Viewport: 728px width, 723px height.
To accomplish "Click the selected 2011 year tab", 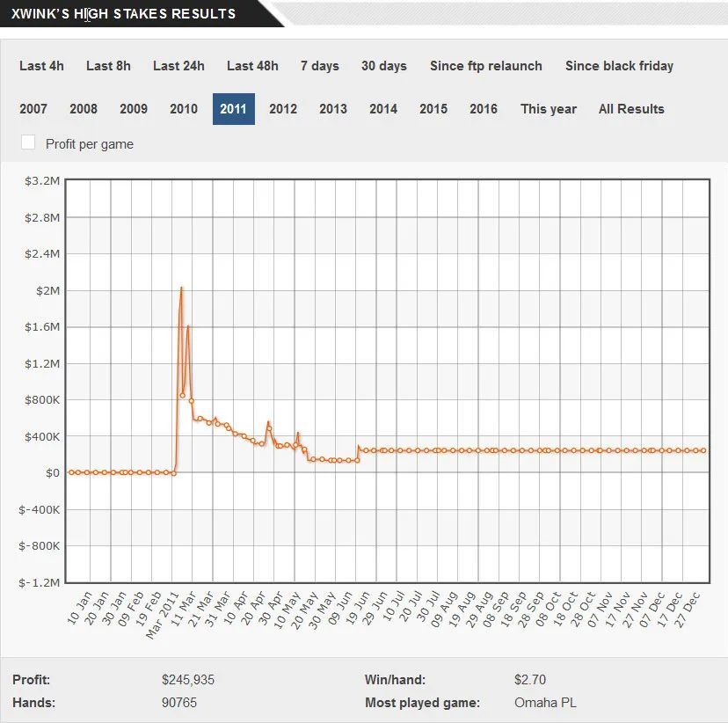I will [234, 109].
